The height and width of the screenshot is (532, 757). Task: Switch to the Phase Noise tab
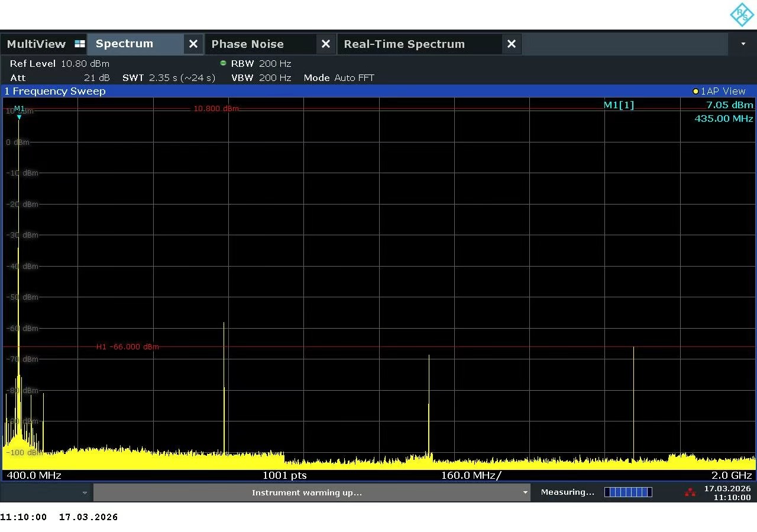[247, 44]
